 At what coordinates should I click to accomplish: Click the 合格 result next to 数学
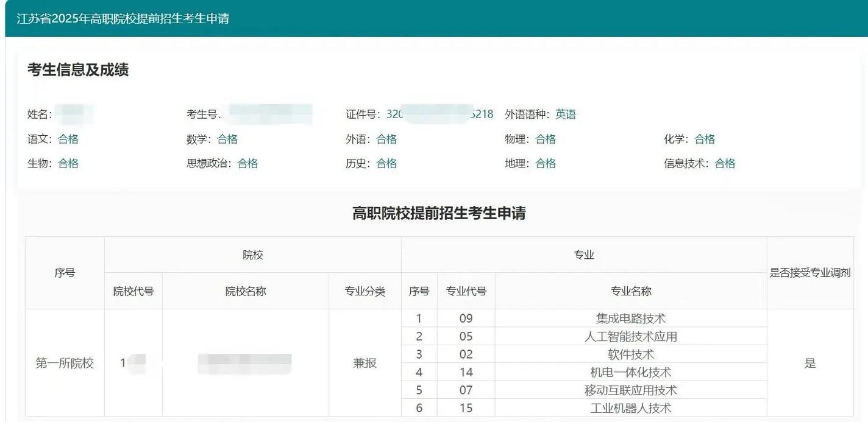point(227,139)
